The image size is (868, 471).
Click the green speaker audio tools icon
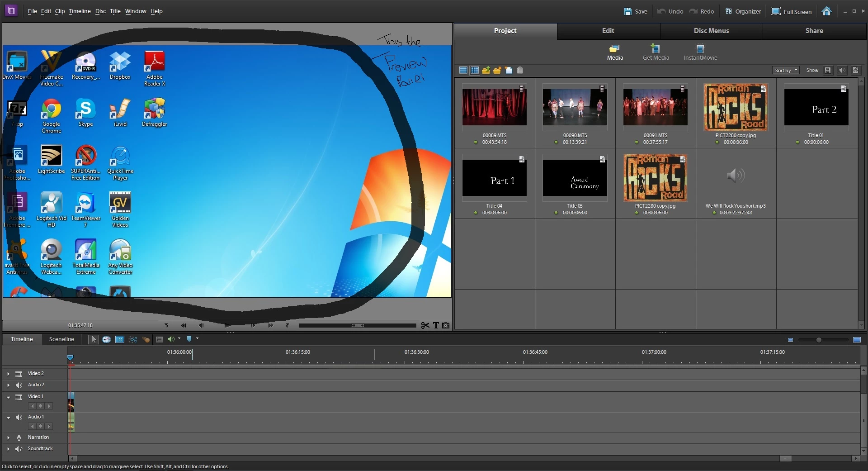171,339
